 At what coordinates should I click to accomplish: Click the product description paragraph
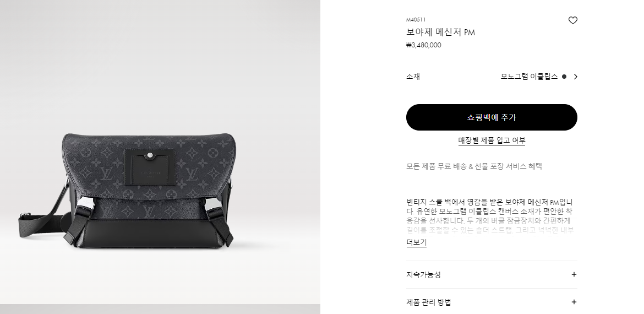[489, 216]
